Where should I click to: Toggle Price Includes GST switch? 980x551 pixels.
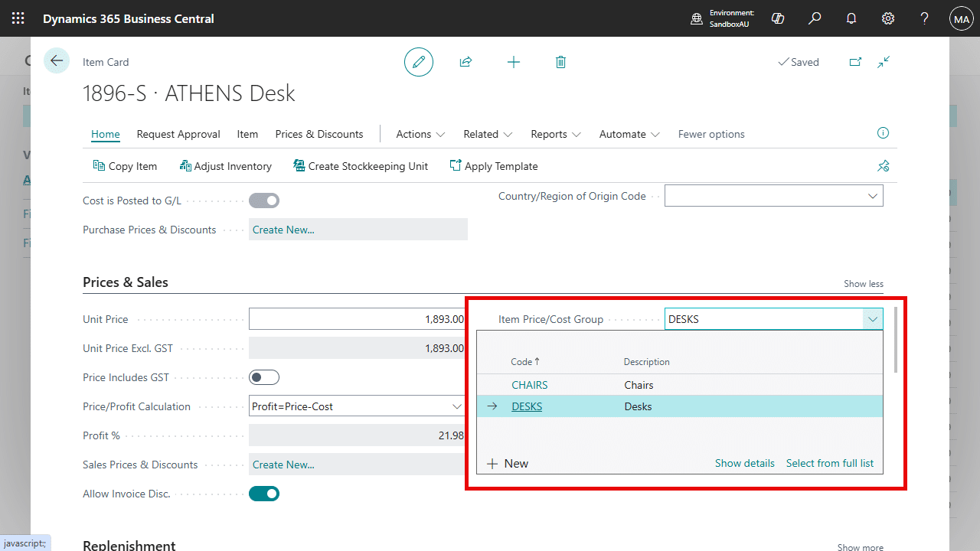point(264,377)
